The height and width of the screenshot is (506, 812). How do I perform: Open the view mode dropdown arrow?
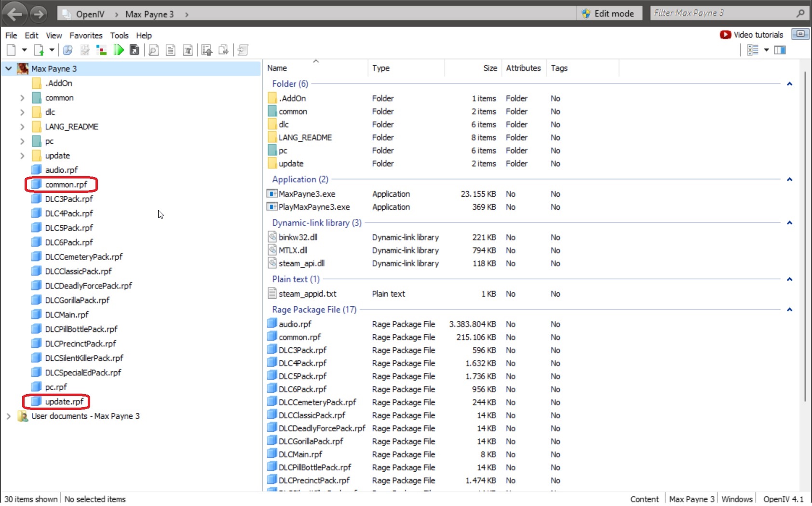[766, 50]
